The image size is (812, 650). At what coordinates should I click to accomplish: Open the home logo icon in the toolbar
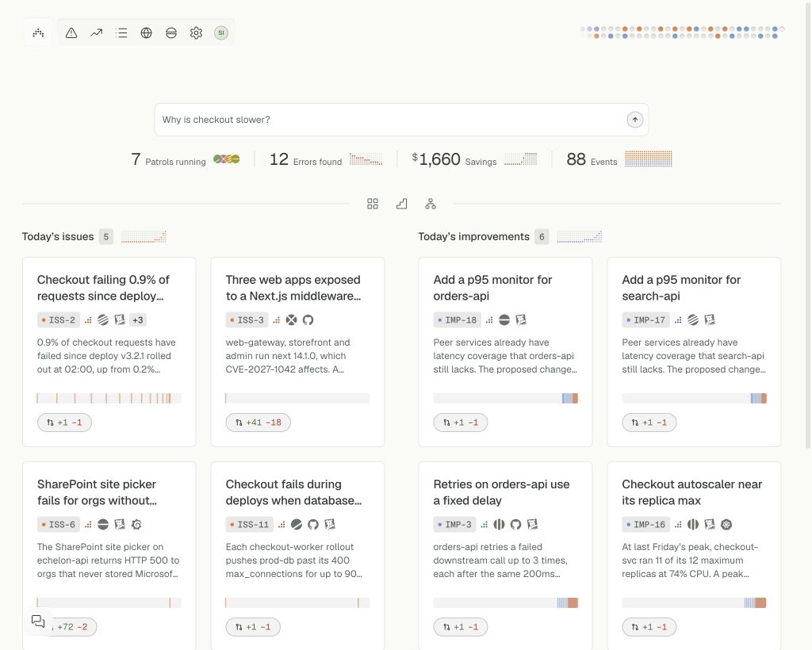pos(38,33)
